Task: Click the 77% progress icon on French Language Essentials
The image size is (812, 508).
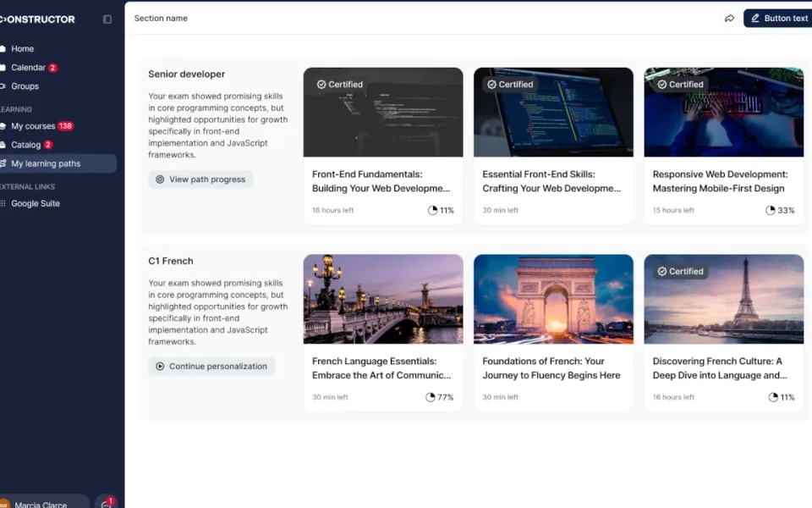Action: point(431,397)
